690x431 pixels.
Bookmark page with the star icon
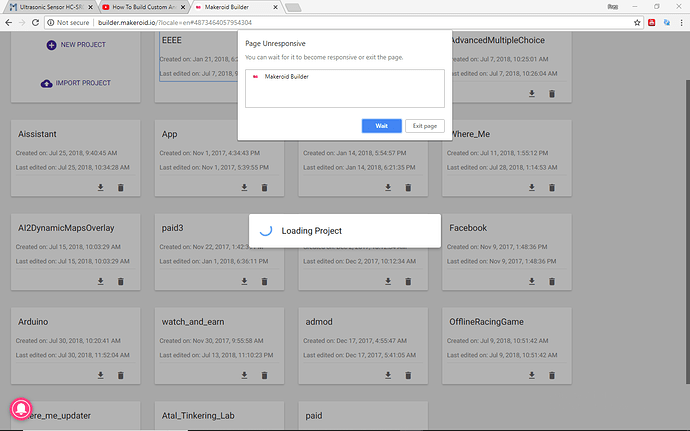point(637,22)
